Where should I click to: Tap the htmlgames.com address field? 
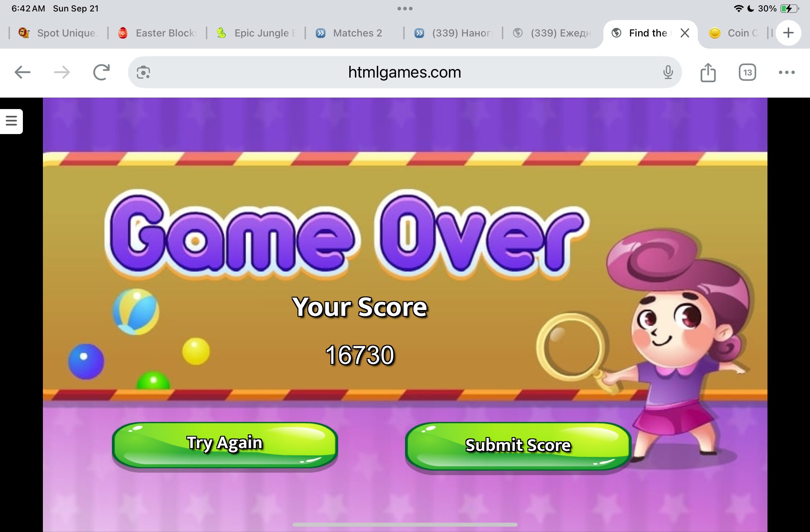pos(404,73)
